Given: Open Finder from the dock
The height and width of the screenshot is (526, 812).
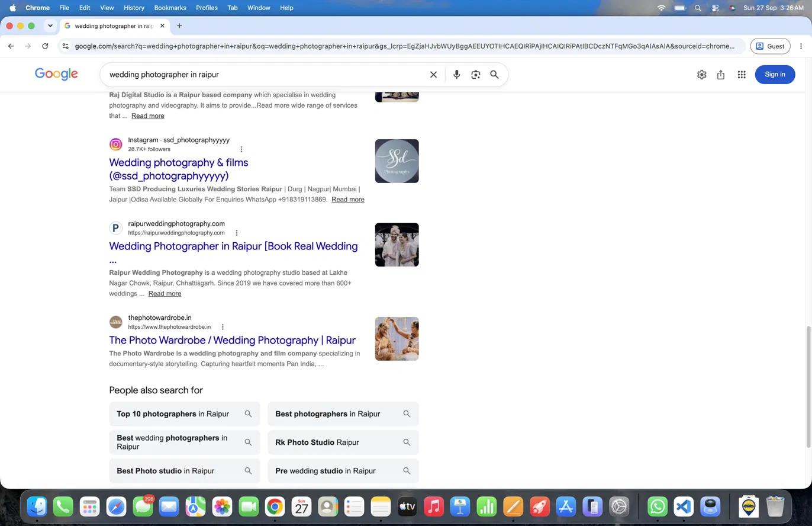Looking at the screenshot, I should (37, 506).
